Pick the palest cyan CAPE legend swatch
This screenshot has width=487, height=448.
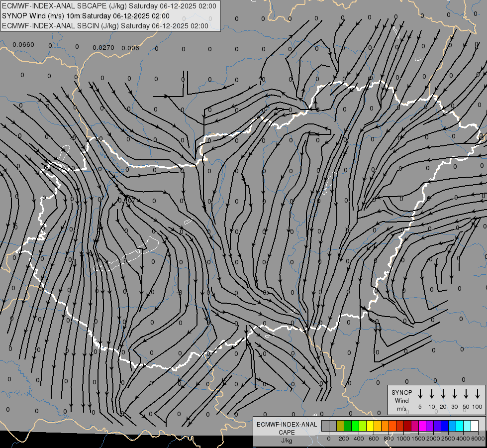tap(468, 426)
